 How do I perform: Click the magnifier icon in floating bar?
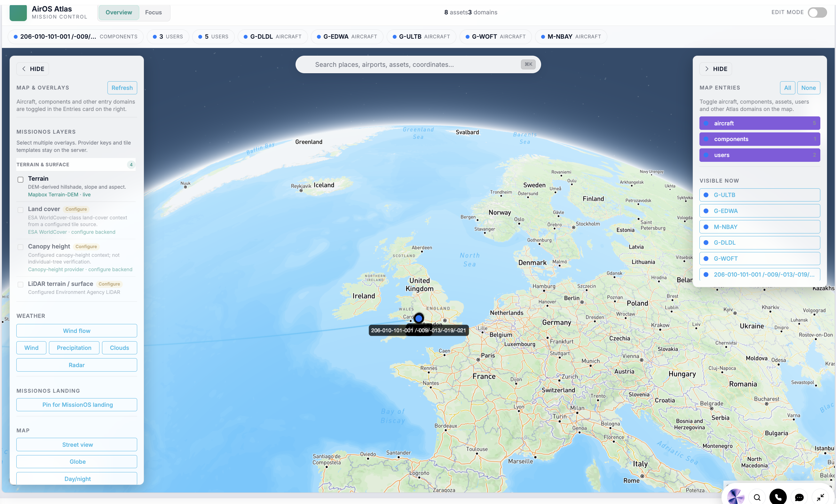pos(757,497)
